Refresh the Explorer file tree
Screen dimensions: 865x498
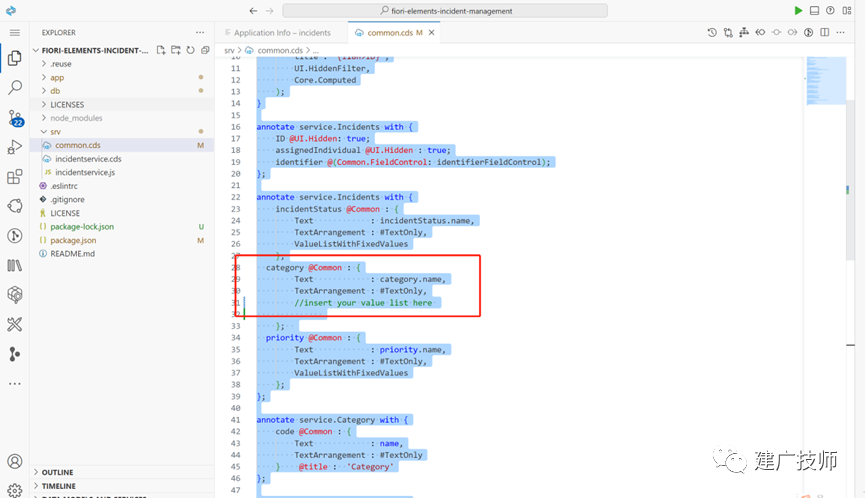(190, 50)
